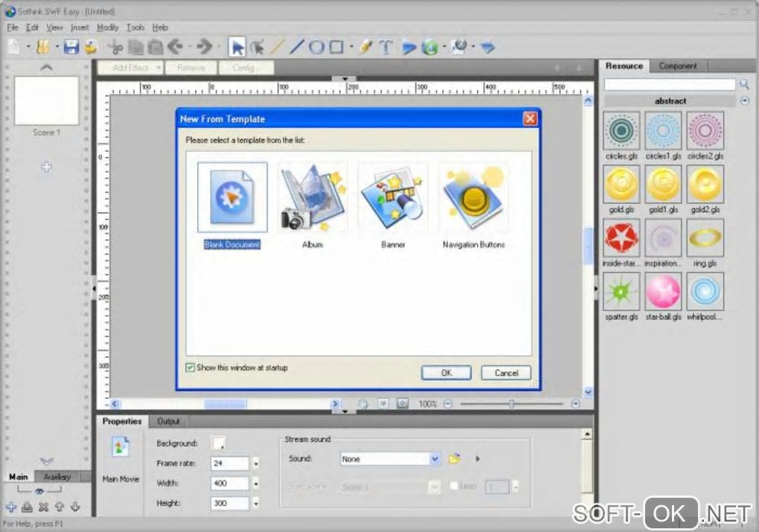The width and height of the screenshot is (759, 532).
Task: Click OK in New From Template dialog
Action: (446, 373)
